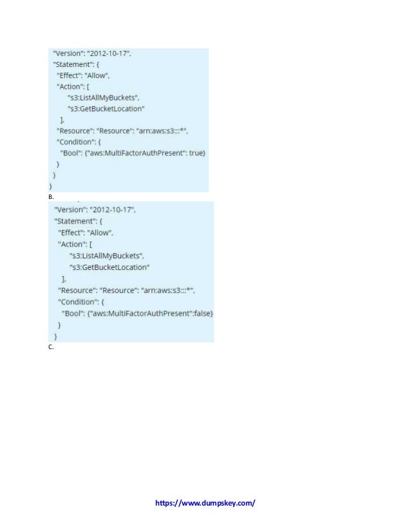The width and height of the screenshot is (411, 532).
Task: Click the Effect Allow line above option B
Action: coord(83,75)
